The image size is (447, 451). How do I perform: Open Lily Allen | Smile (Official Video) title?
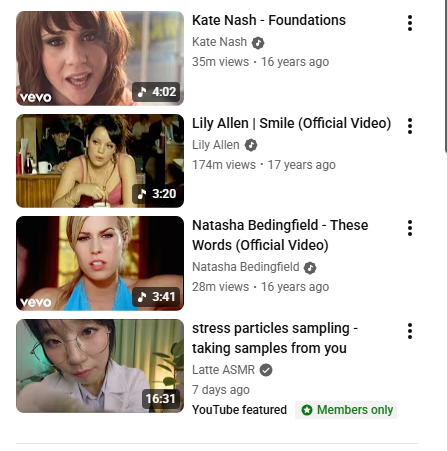(x=291, y=123)
